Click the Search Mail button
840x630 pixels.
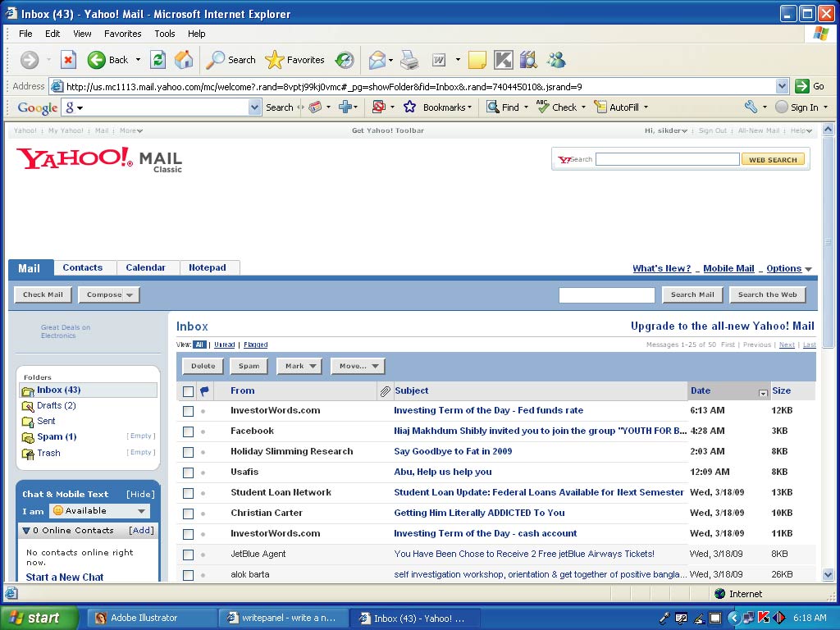tap(692, 294)
